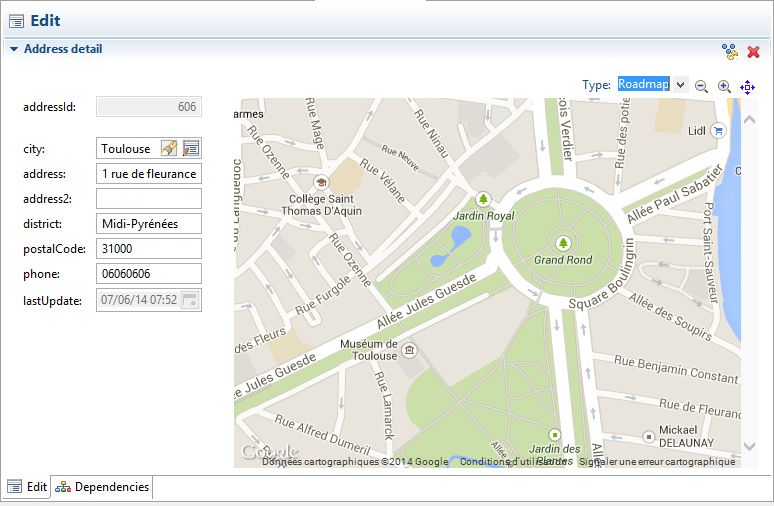Open Signaler une erreur cartographique link
The width and height of the screenshot is (774, 506).
657,462
